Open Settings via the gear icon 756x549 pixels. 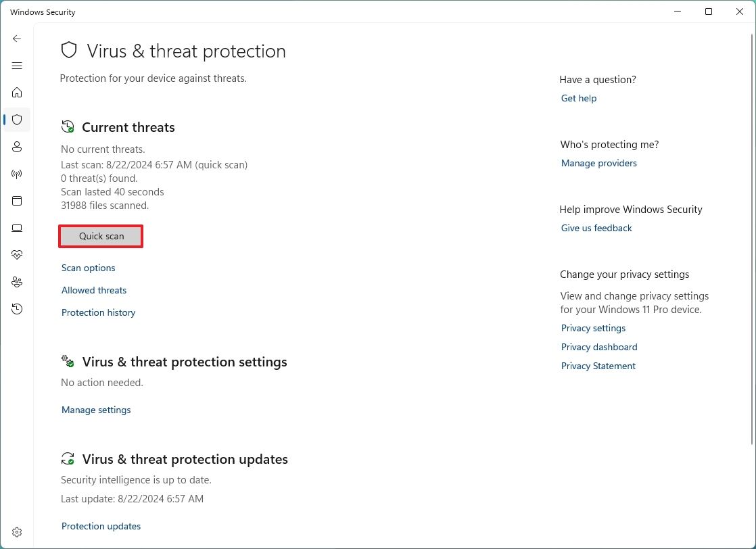(17, 532)
